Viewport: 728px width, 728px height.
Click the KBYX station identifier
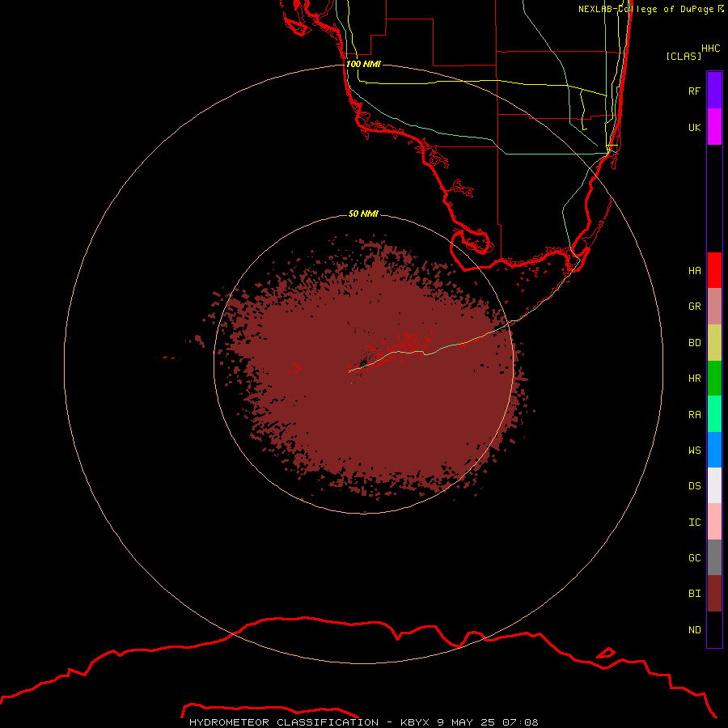coord(416,722)
